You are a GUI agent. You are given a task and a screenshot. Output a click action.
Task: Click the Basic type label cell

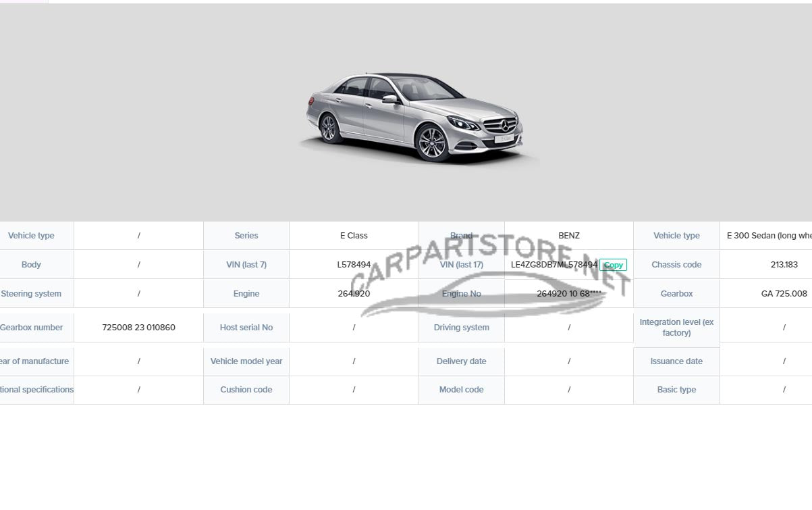click(676, 390)
